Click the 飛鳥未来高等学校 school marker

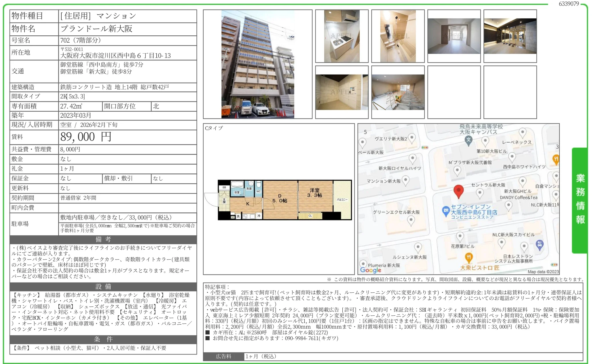coord(468,140)
